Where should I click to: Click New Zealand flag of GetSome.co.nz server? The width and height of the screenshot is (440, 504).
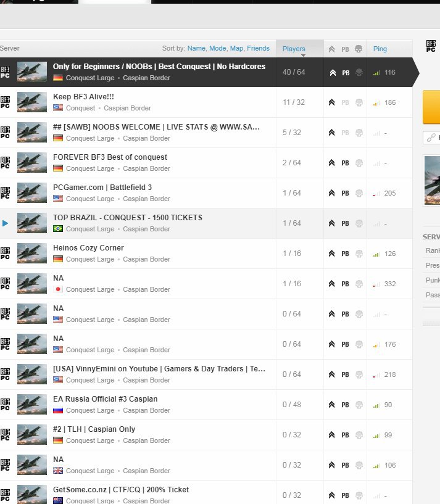click(58, 500)
